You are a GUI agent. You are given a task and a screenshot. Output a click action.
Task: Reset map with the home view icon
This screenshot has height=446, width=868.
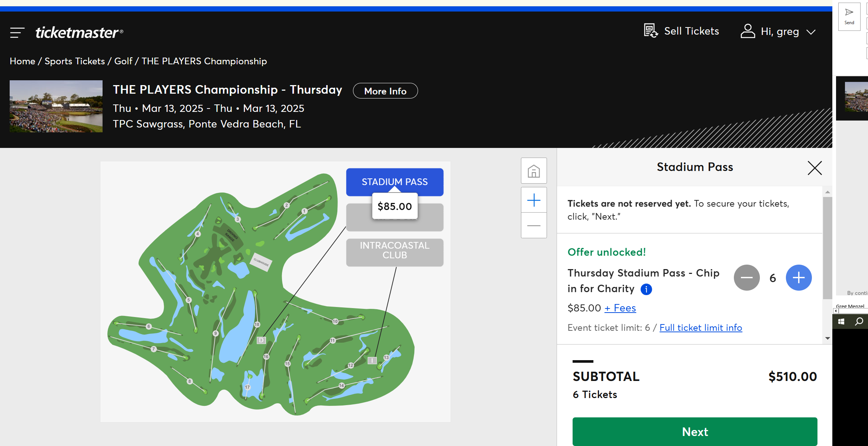click(x=534, y=171)
